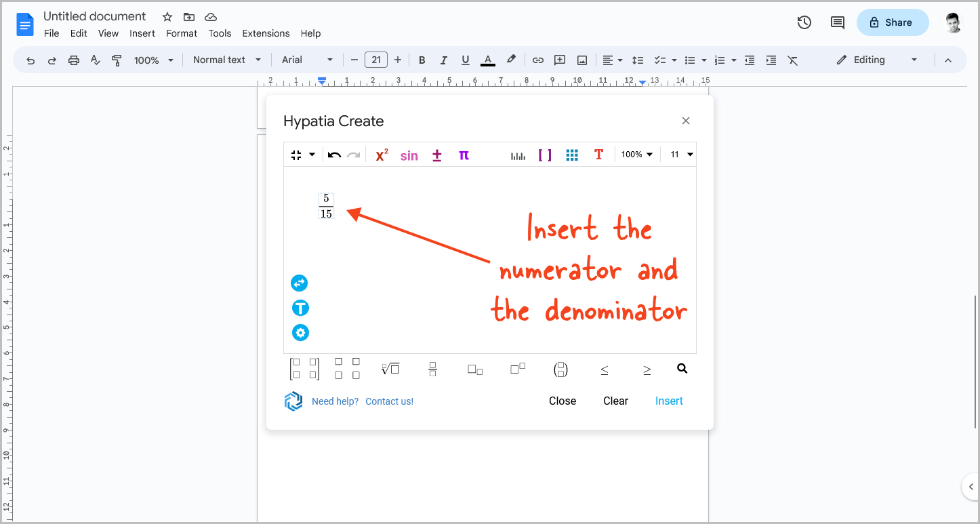
Task: Expand the numbered list options arrow
Action: (734, 60)
